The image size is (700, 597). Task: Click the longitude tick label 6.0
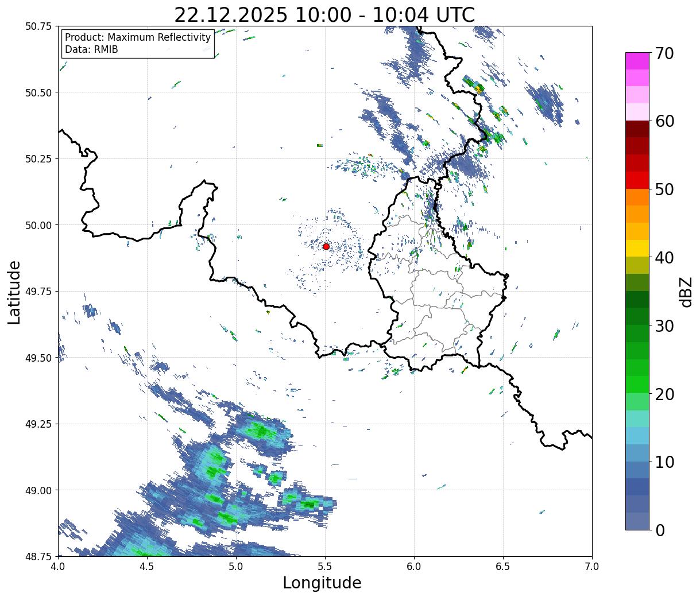414,567
